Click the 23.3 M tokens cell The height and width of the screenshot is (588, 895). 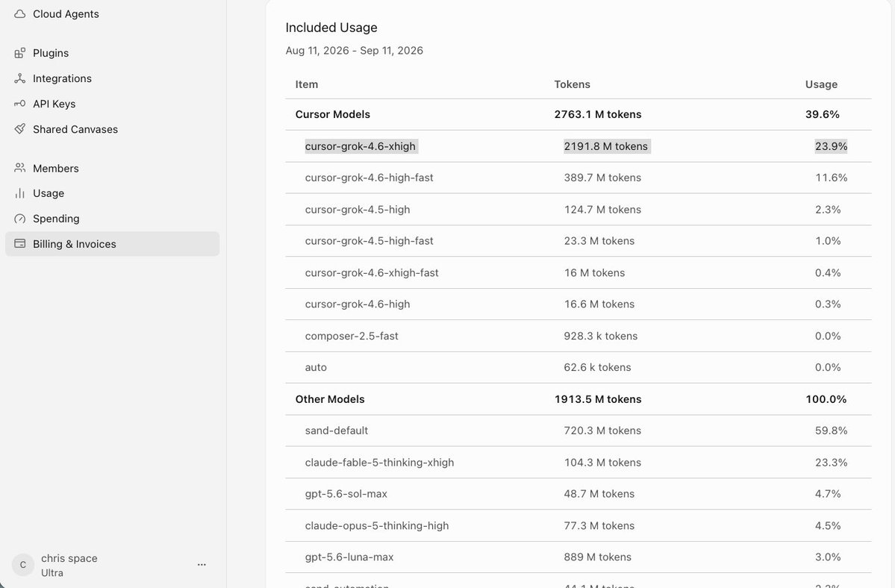point(599,241)
